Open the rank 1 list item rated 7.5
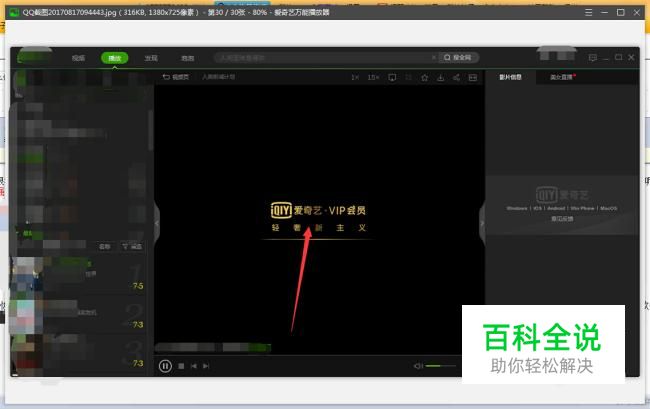Viewport: 650px width, 409px height. [x=78, y=274]
